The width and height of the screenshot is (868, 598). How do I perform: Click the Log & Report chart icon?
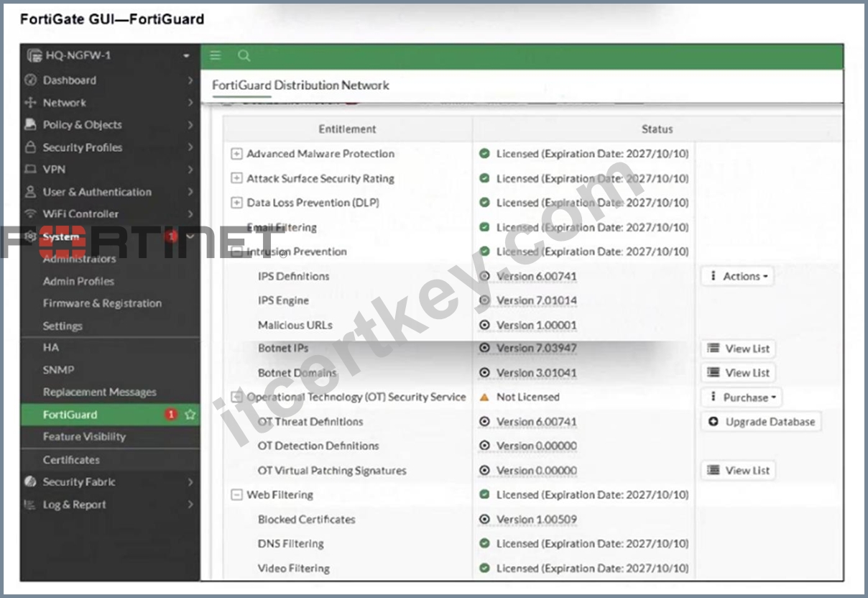(30, 505)
